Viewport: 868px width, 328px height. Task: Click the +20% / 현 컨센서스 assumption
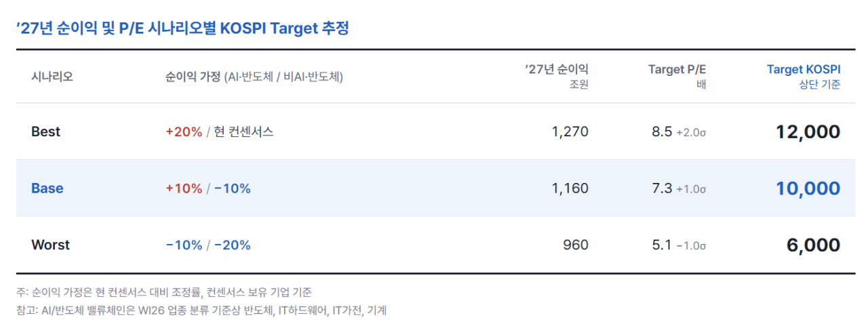click(219, 131)
